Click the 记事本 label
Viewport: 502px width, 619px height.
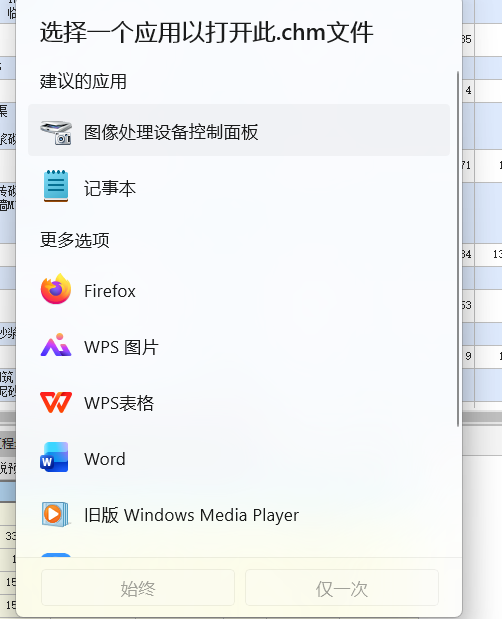click(x=110, y=188)
